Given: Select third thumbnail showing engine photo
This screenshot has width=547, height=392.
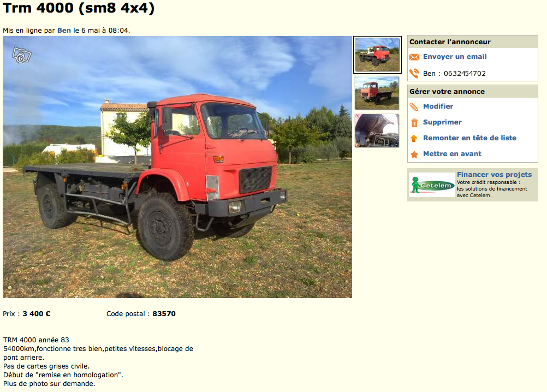Looking at the screenshot, I should coord(377,130).
